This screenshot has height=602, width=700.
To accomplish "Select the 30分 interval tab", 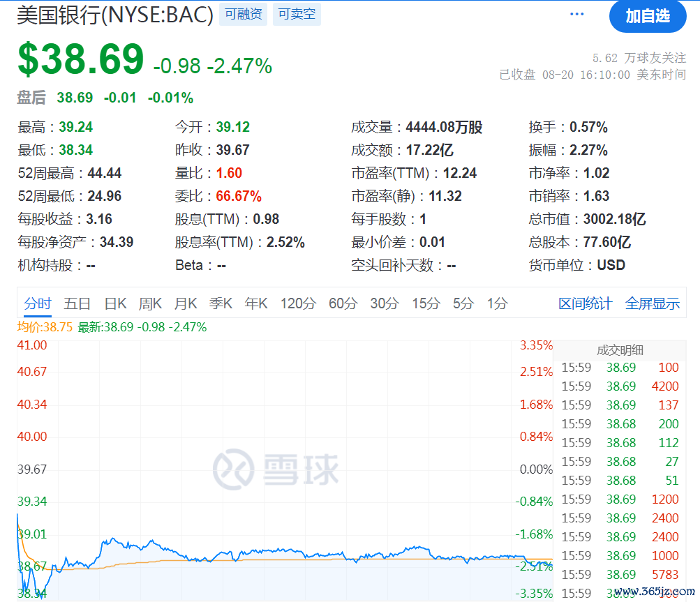I will (385, 304).
